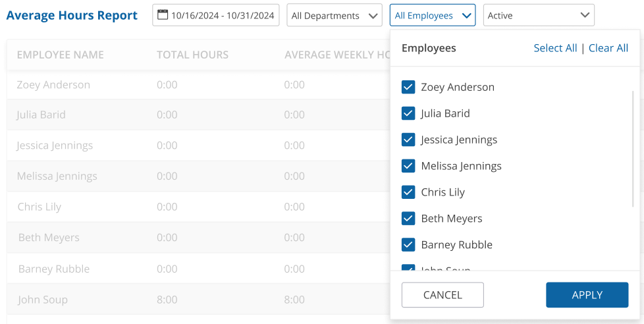Collapse the All Employees dropdown
644x324 pixels.
433,16
